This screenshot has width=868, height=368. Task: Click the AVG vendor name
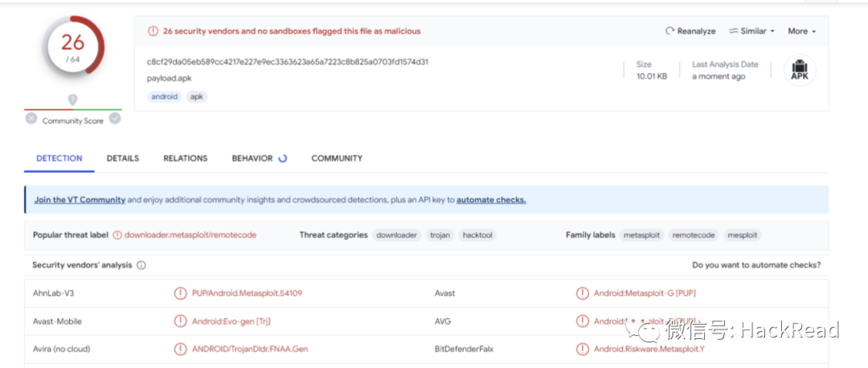444,321
